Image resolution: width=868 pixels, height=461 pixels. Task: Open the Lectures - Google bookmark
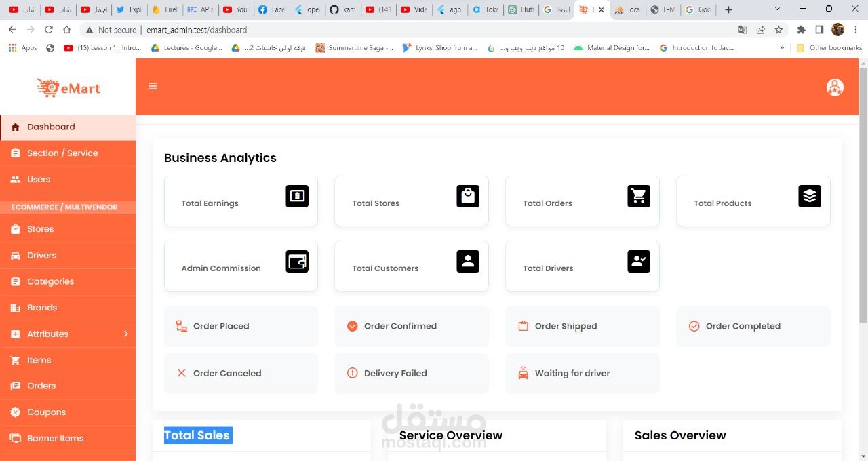186,48
